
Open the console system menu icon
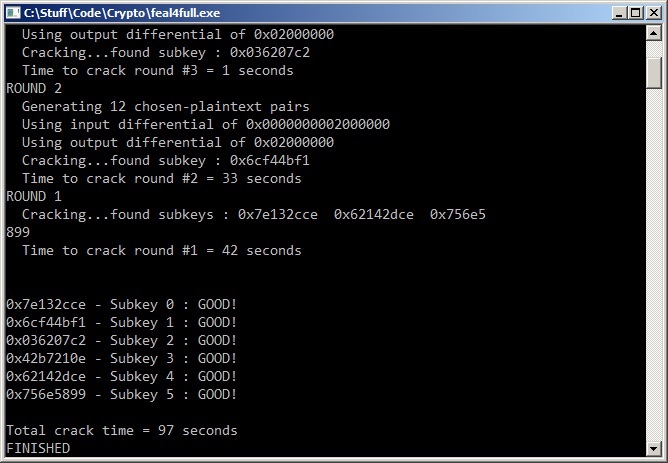tap(13, 12)
